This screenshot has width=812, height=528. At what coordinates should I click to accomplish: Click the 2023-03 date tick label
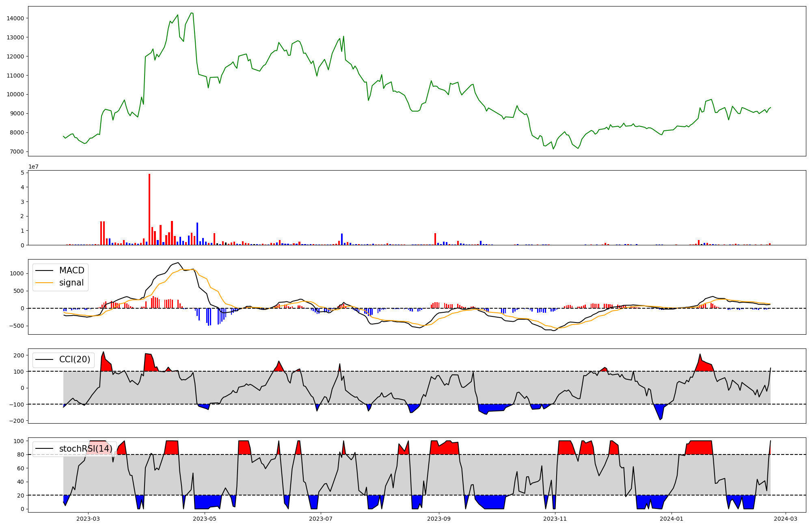[x=88, y=519]
